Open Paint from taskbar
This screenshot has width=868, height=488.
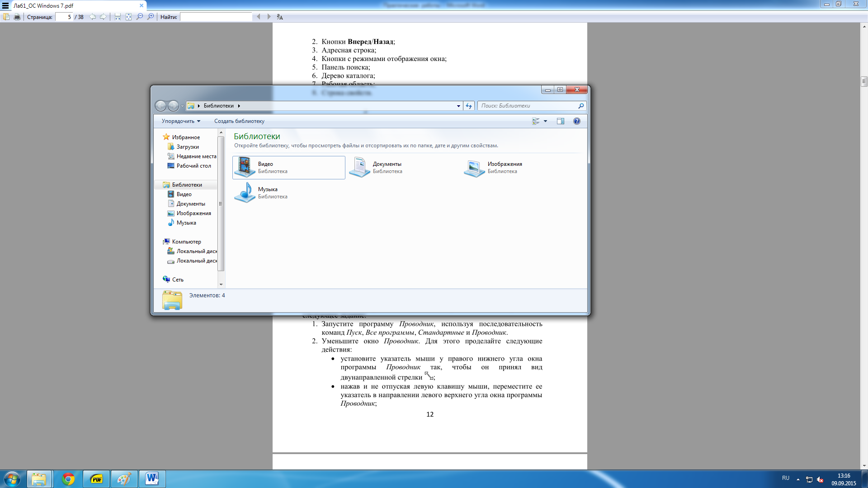pyautogui.click(x=124, y=479)
